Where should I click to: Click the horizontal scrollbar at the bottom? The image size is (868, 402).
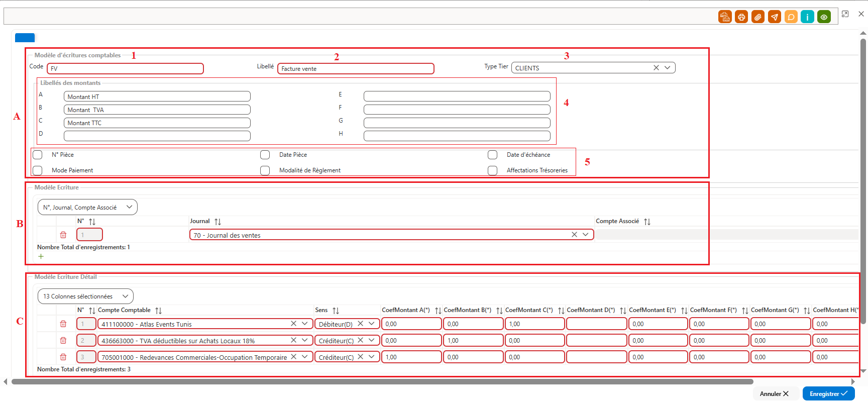(x=382, y=382)
